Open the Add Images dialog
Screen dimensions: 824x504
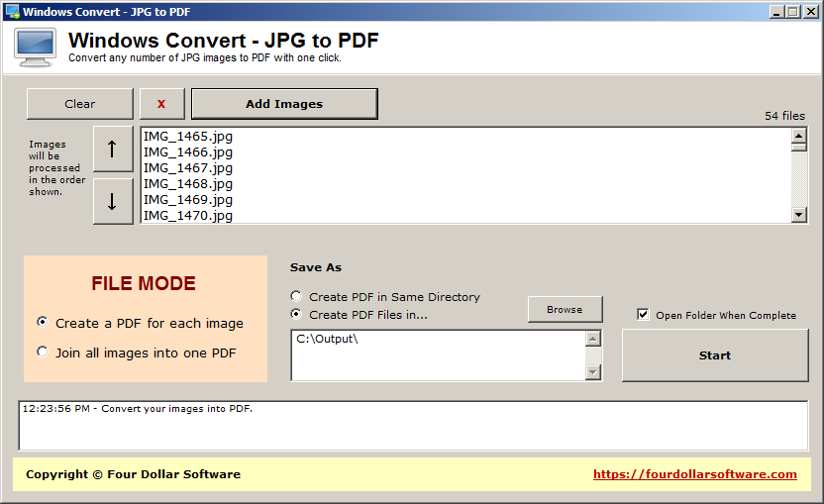[284, 104]
